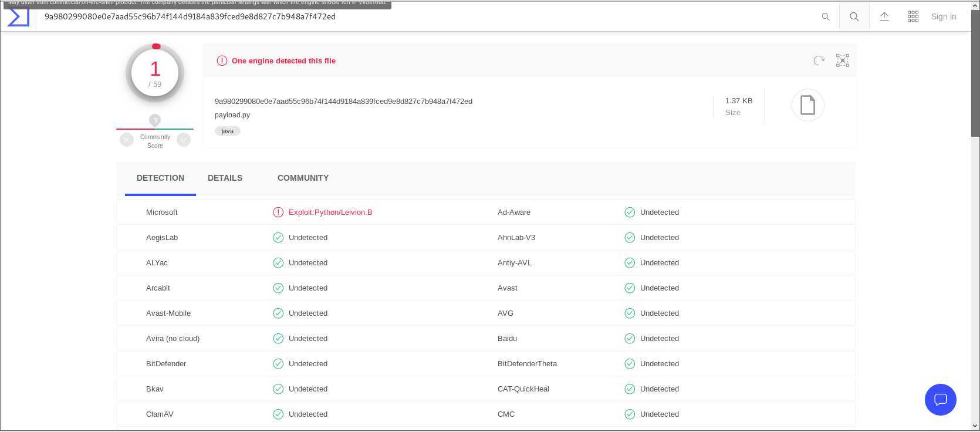Click the alert icon beside One engine detected
The height and width of the screenshot is (432, 980).
pos(222,60)
